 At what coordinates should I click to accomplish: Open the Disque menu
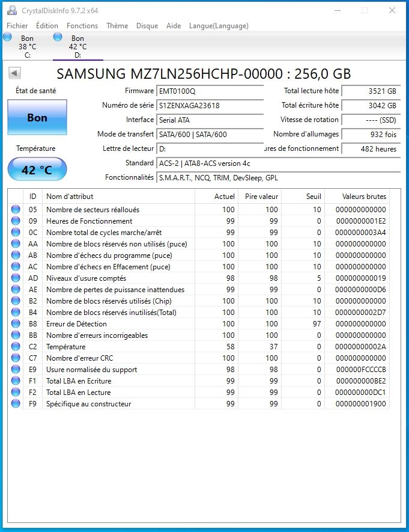tap(147, 26)
